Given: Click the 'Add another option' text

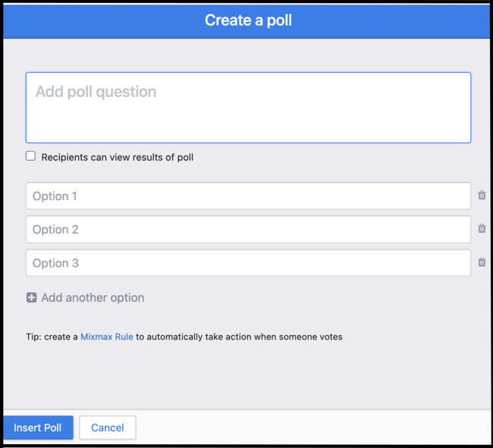Looking at the screenshot, I should click(x=93, y=298).
